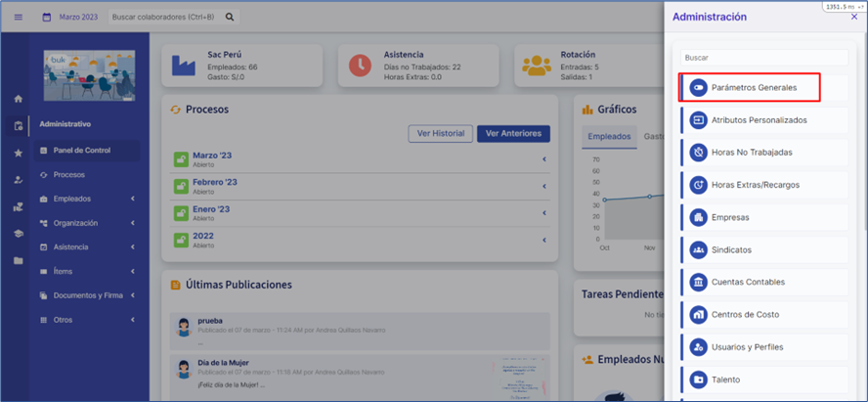Select Panel de Control menu item

click(x=81, y=151)
